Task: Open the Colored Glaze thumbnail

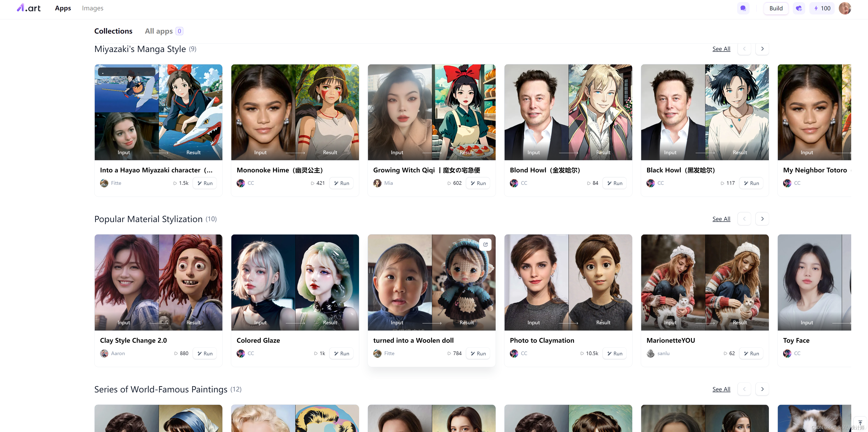Action: (295, 282)
